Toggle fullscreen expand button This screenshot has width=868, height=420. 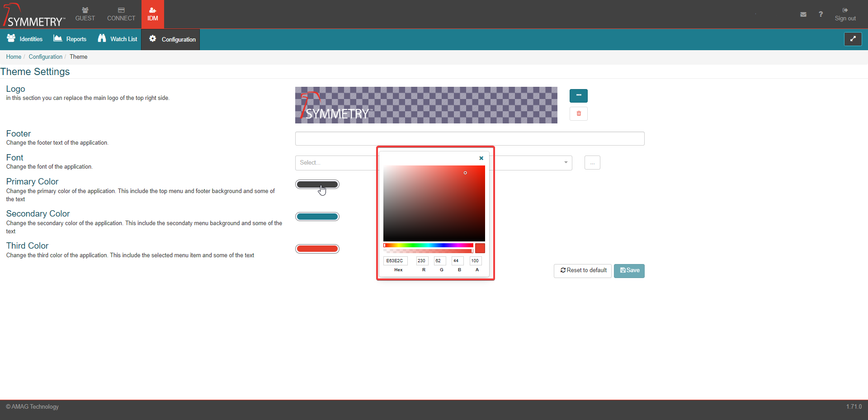pyautogui.click(x=853, y=39)
